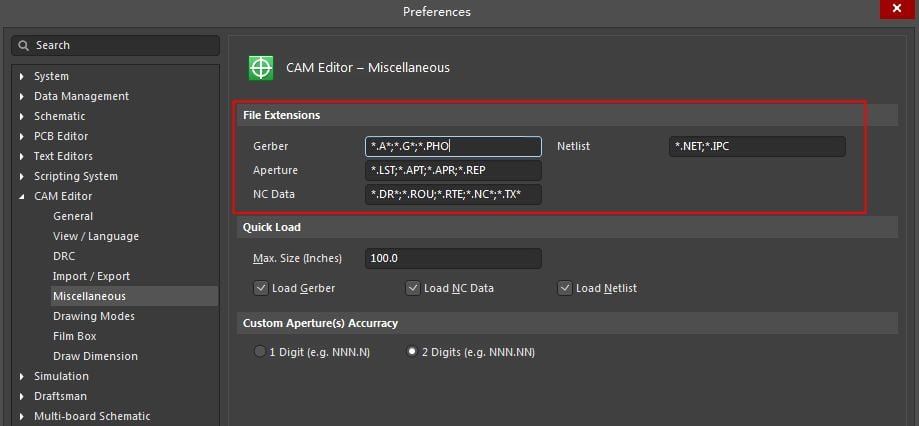Expand the Draftsman node arrow
Screen dimensions: 919x426
click(22, 396)
